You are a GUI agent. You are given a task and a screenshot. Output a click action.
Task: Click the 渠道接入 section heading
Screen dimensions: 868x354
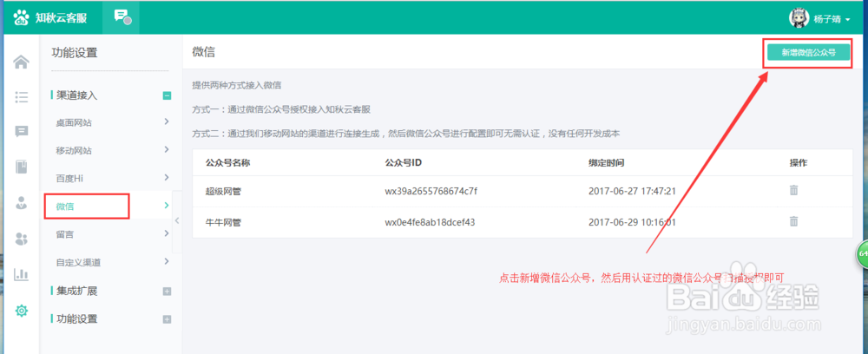tap(76, 95)
